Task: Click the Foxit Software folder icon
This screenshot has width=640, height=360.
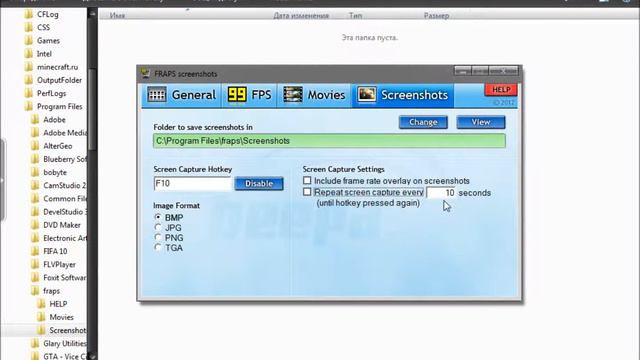Action: (35, 278)
